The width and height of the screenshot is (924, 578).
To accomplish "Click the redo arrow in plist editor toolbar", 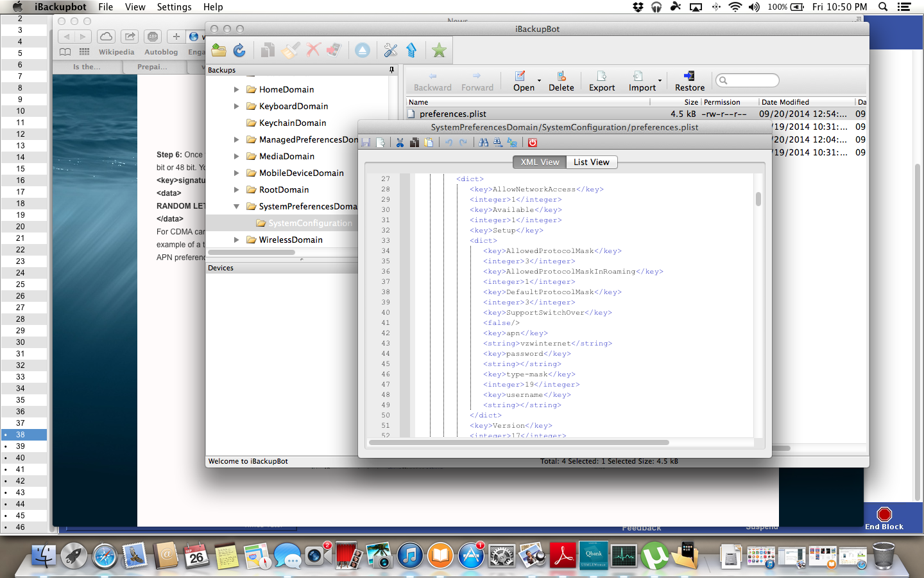I will [x=463, y=143].
